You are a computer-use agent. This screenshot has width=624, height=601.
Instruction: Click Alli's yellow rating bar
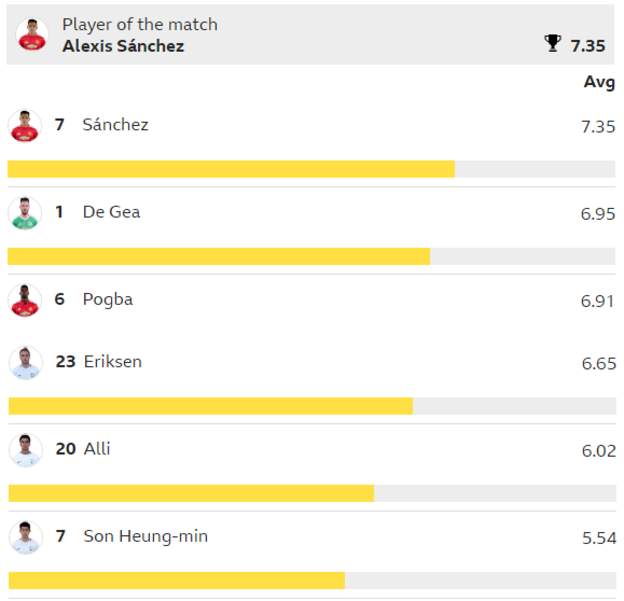click(x=191, y=493)
